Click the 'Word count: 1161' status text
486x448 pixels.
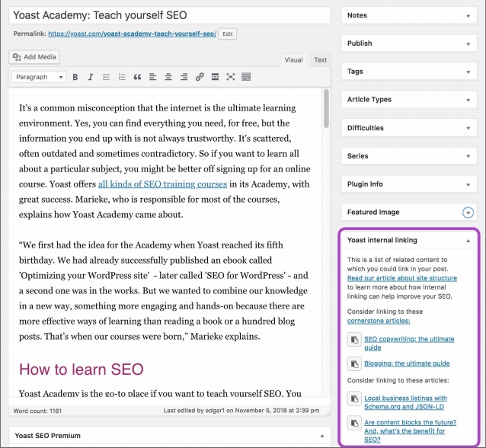coord(37,411)
